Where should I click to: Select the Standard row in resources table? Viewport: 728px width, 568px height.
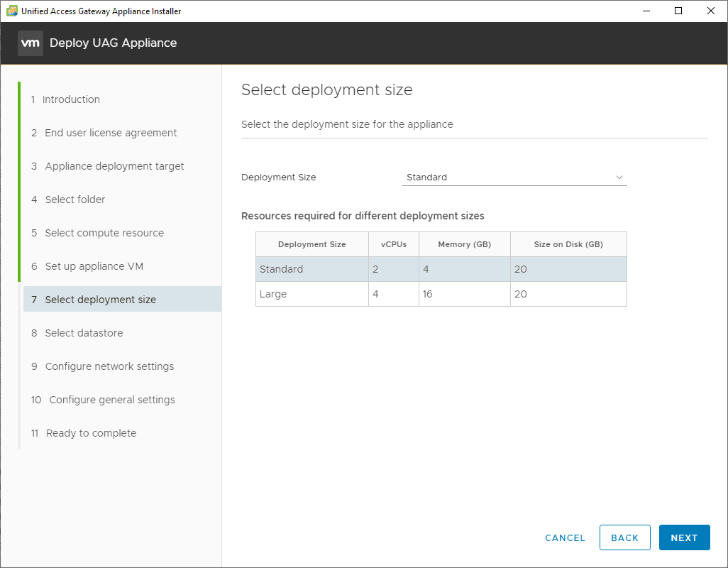point(440,269)
